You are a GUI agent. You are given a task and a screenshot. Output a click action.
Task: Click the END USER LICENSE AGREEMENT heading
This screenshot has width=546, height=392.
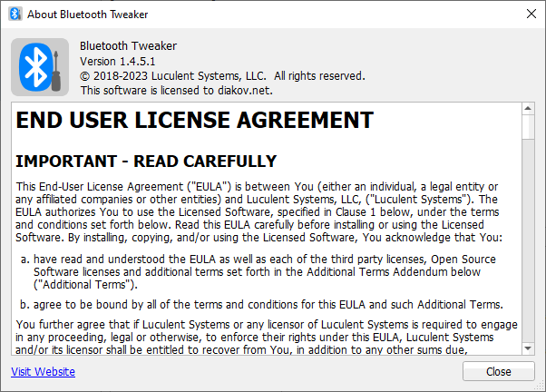pyautogui.click(x=195, y=121)
